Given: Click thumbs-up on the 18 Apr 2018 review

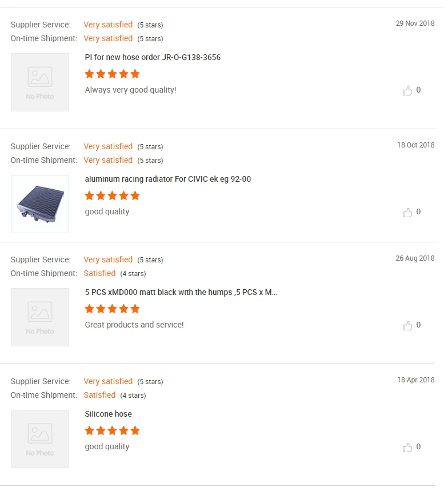Looking at the screenshot, I should pos(407,448).
